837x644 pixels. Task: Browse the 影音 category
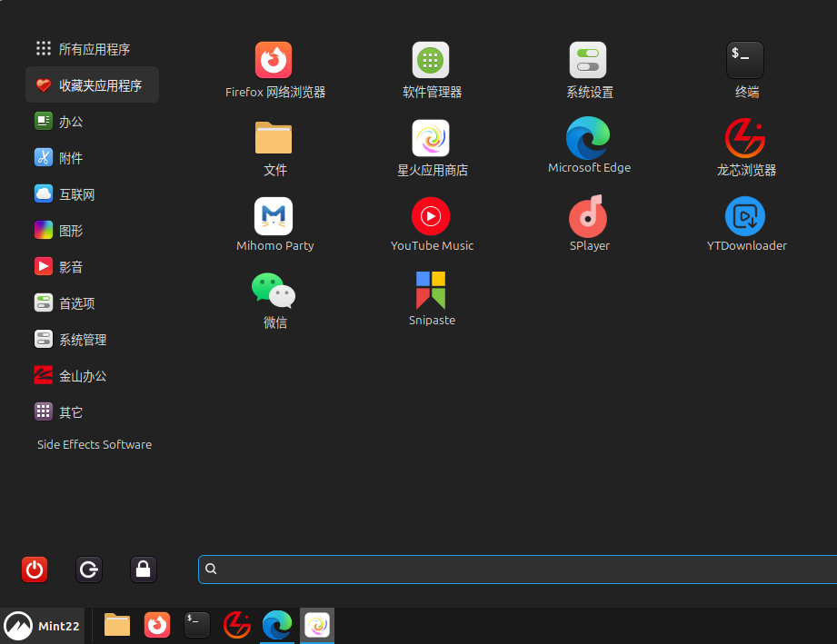93,267
